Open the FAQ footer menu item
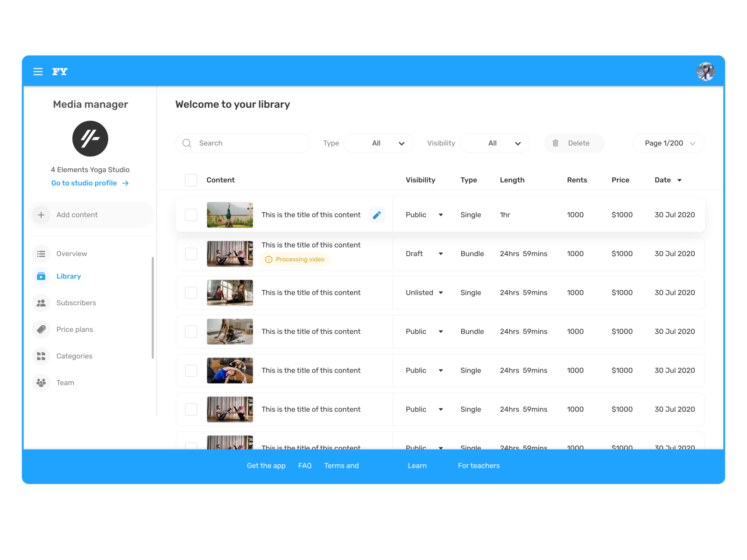747x560 pixels. pos(305,465)
